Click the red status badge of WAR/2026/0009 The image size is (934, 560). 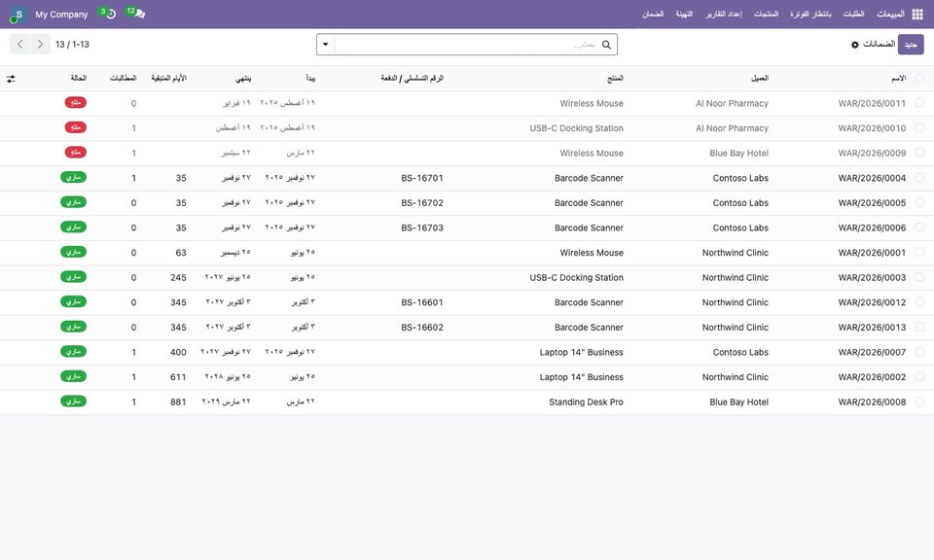76,153
